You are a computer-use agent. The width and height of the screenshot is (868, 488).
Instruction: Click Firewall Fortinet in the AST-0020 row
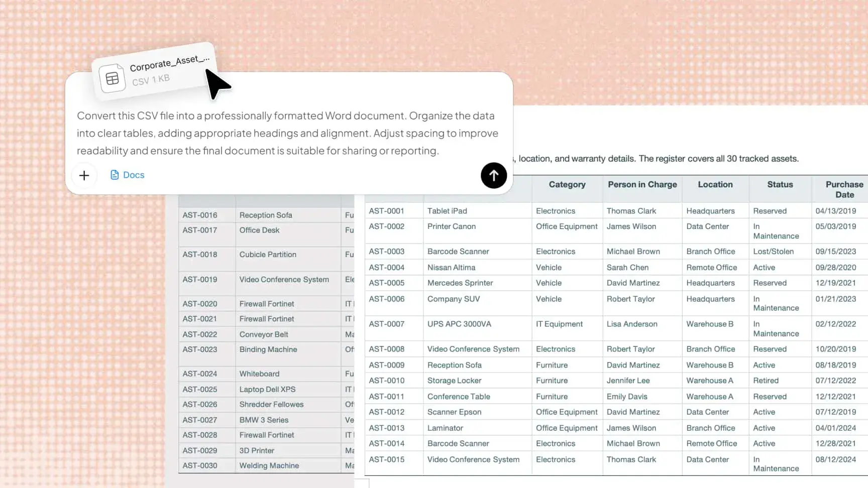tap(267, 304)
